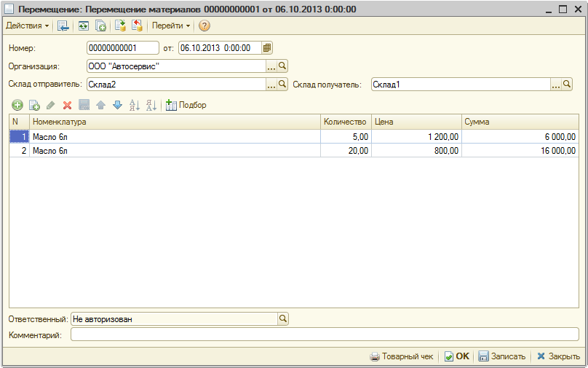Click the Товарный чек print button
Viewport: 588px width, 368px height.
tap(402, 356)
